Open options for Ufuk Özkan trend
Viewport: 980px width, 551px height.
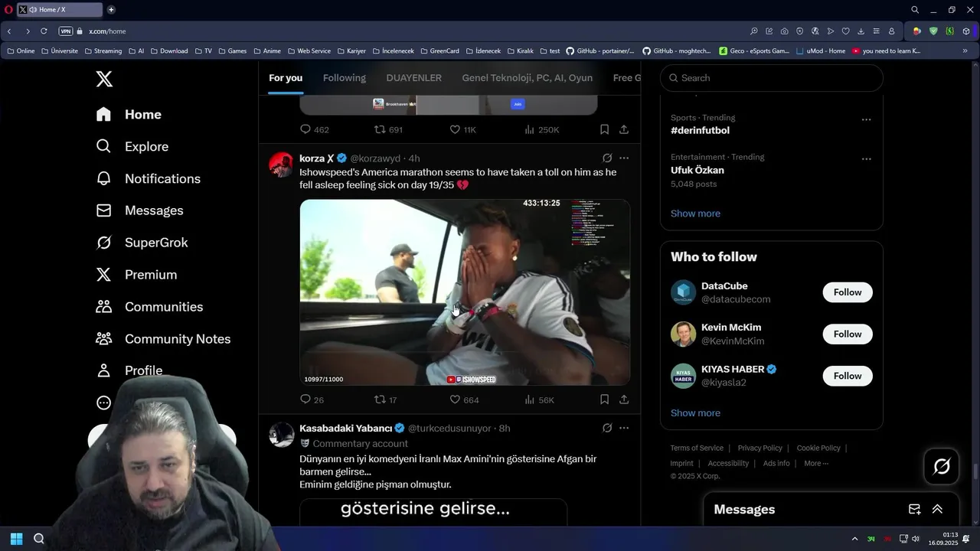click(867, 159)
